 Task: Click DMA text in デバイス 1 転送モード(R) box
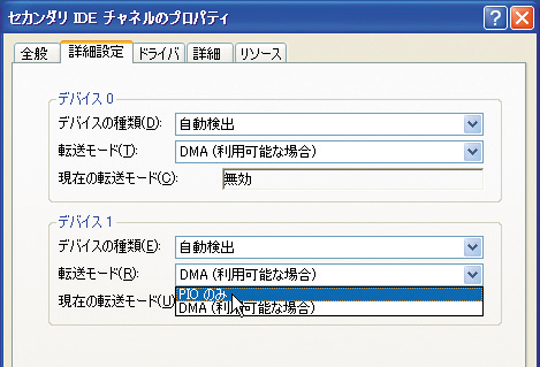point(194,275)
